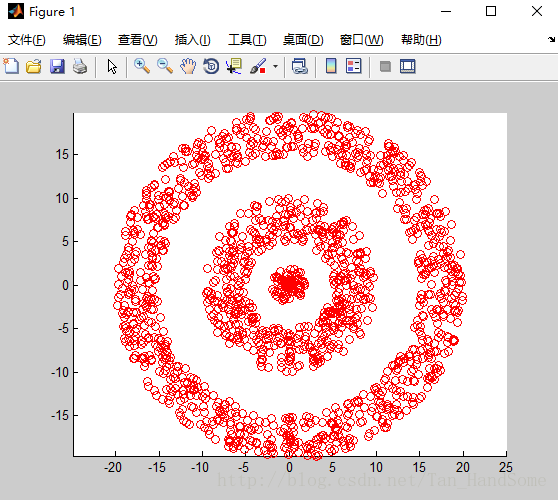Image resolution: width=558 pixels, height=500 pixels.
Task: Open the 工具(T) menu
Action: 247,40
